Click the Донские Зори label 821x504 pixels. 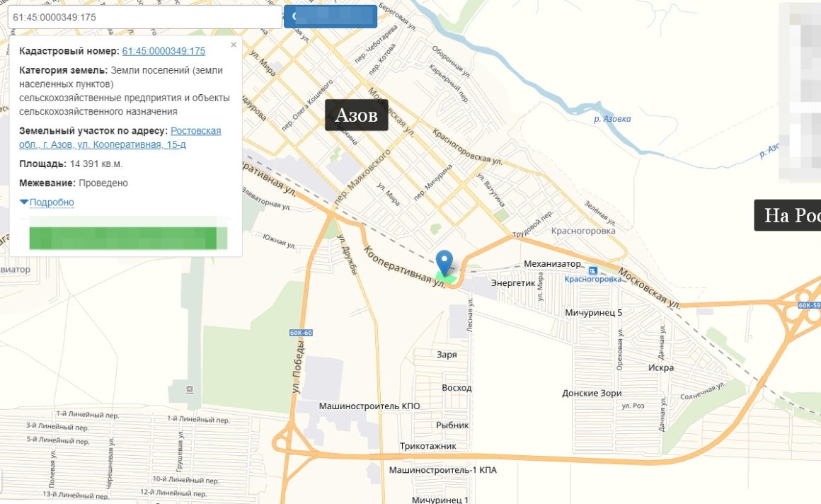(592, 393)
